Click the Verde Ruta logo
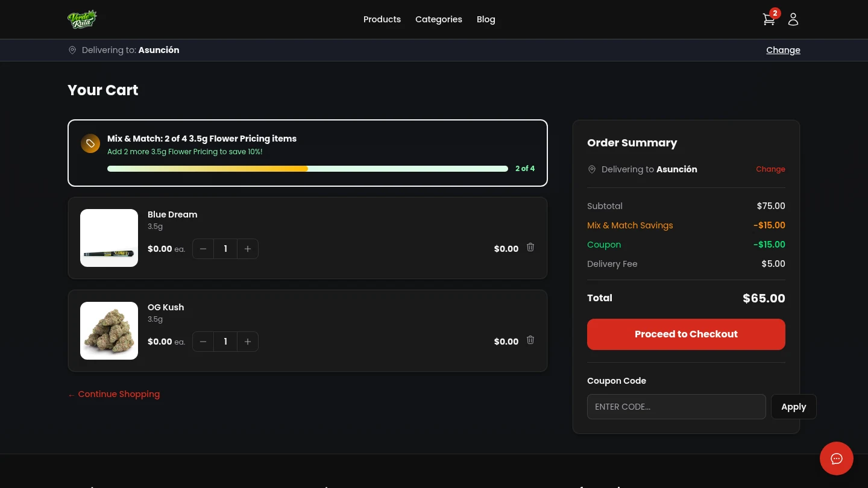The width and height of the screenshot is (868, 488). click(x=83, y=19)
